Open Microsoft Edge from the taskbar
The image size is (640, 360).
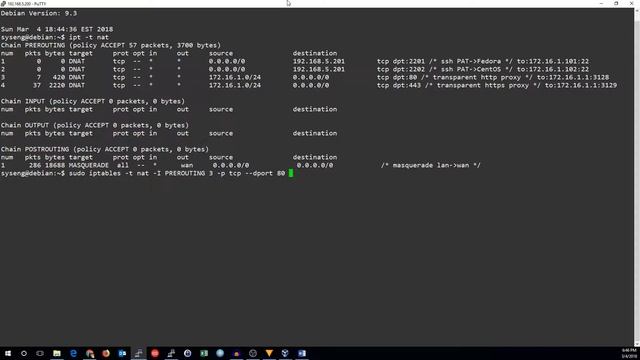click(73, 353)
